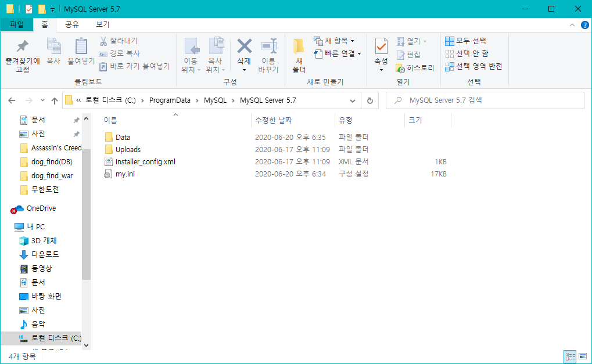
Task: Expand the 속성 dropdown arrow
Action: pyautogui.click(x=381, y=70)
